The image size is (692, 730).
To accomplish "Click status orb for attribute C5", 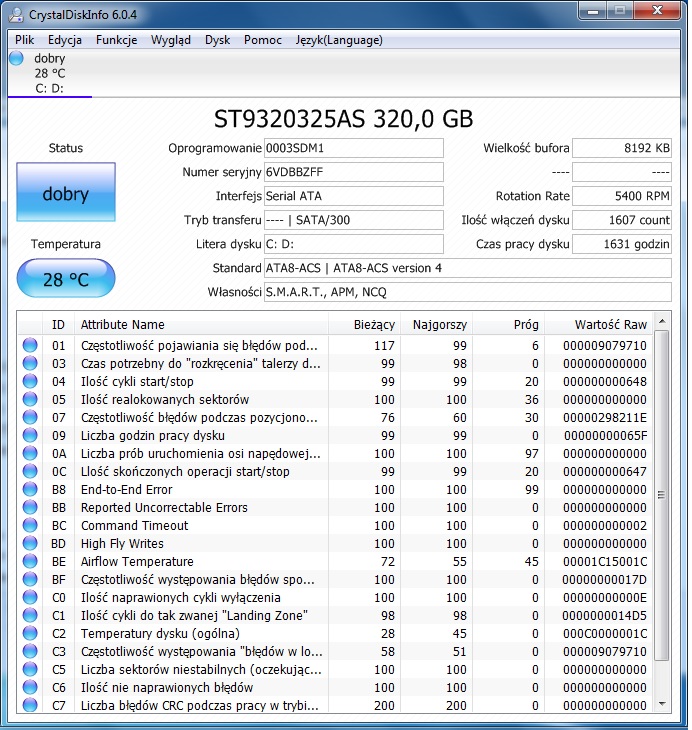I will pyautogui.click(x=30, y=669).
